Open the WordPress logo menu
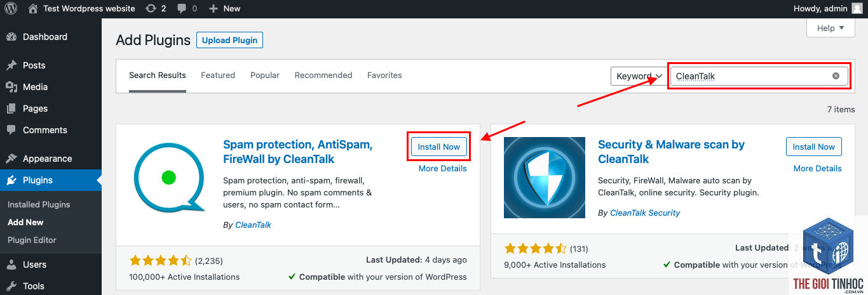 pyautogui.click(x=11, y=8)
